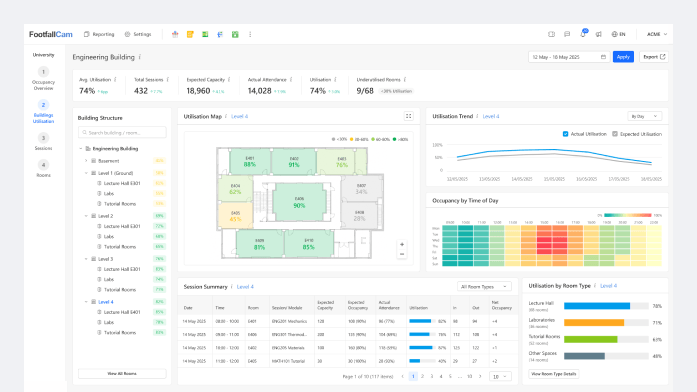The image size is (697, 392).
Task: Select Tutorial Rooms under Level 3
Action: [x=120, y=290]
